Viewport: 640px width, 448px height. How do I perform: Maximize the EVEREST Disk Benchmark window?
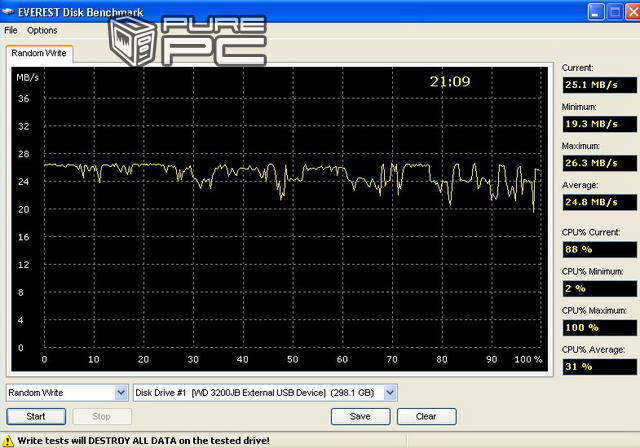coord(614,12)
